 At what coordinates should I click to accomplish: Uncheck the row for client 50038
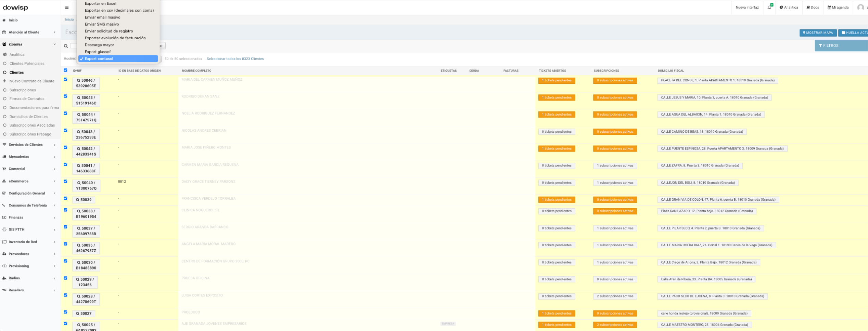[65, 210]
